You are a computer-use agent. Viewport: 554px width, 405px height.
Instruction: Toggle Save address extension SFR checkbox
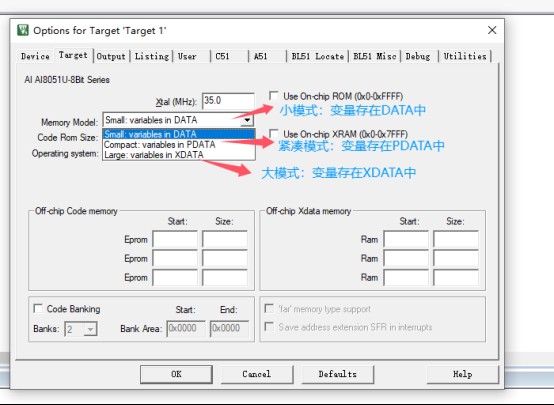coord(269,327)
